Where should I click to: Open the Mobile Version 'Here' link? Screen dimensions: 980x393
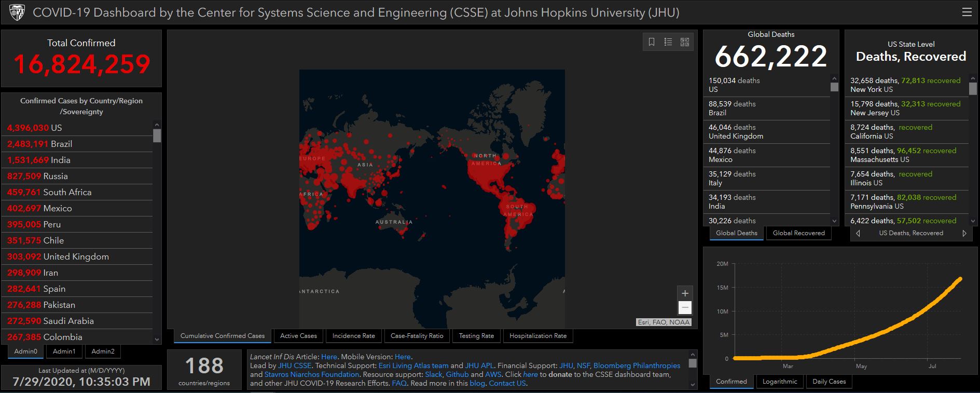coord(403,357)
